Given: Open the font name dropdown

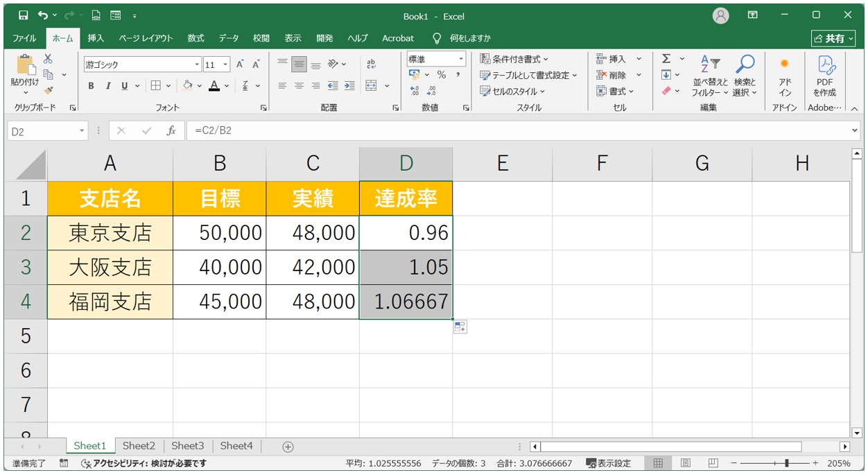Looking at the screenshot, I should tap(197, 64).
